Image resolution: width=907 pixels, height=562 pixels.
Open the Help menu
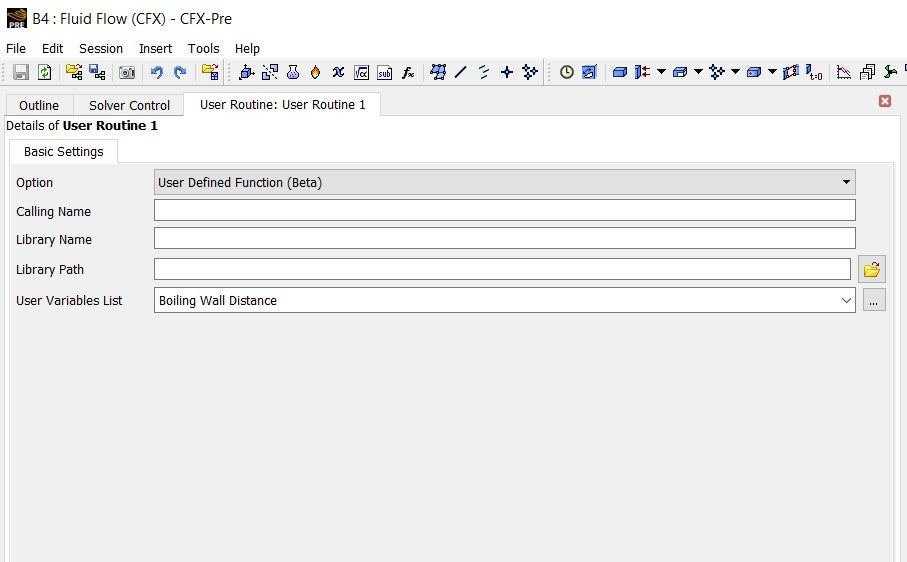247,49
